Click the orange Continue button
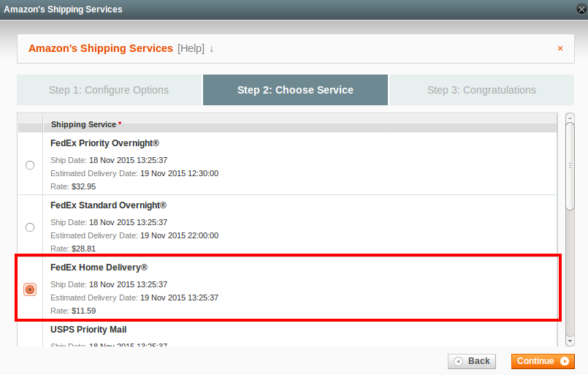Screen dimensions: 588x375 [543, 361]
